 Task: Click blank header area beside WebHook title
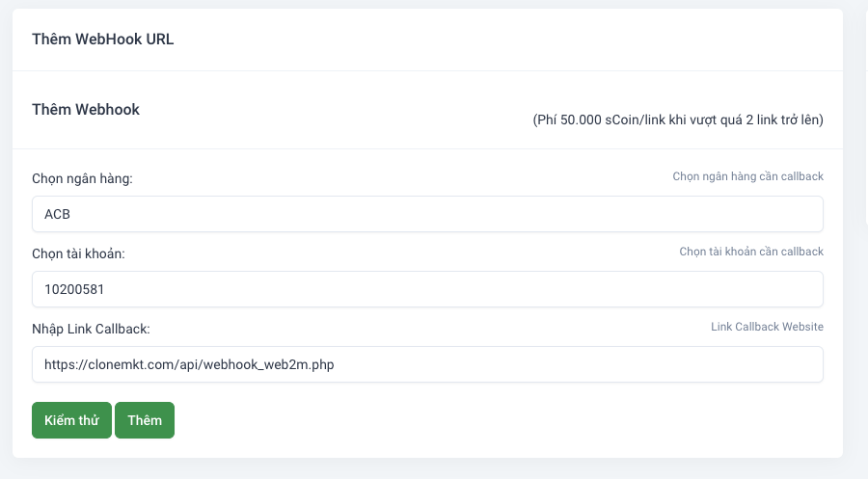pyautogui.click(x=482, y=40)
